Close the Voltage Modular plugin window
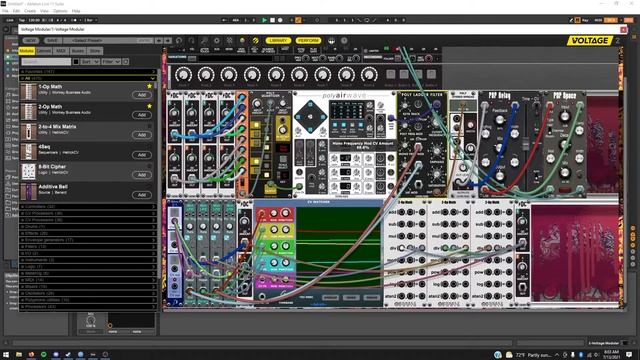This screenshot has width=640, height=360. tap(623, 29)
